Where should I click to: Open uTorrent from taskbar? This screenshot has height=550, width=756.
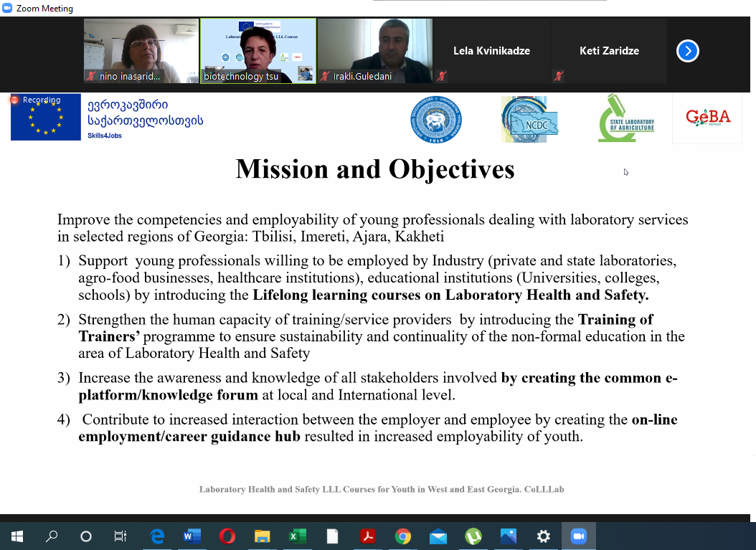pos(473,536)
